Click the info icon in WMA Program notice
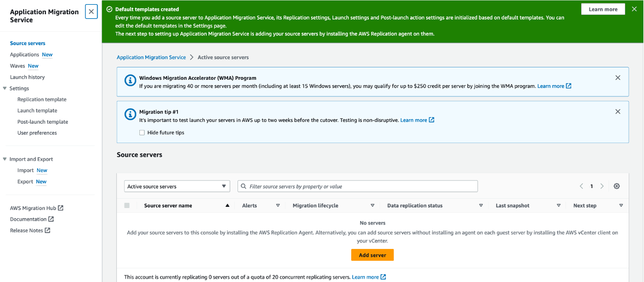The height and width of the screenshot is (282, 644). click(x=130, y=80)
